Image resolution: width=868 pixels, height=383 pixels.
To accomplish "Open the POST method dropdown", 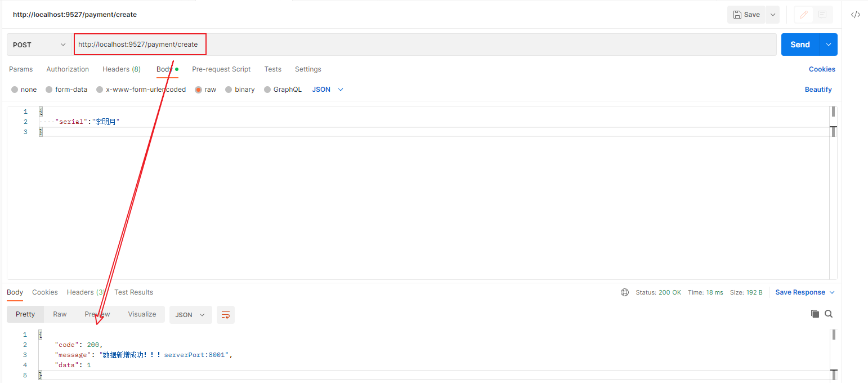I will (x=39, y=44).
